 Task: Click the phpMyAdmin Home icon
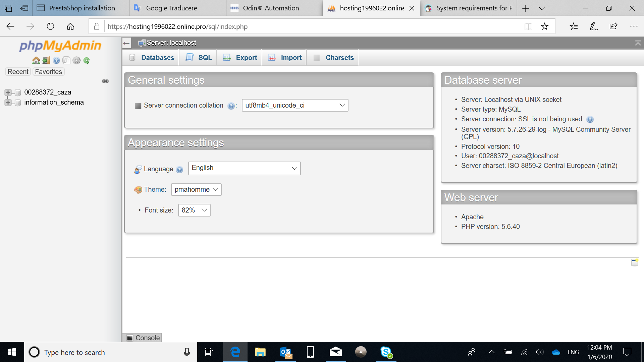[x=36, y=60]
